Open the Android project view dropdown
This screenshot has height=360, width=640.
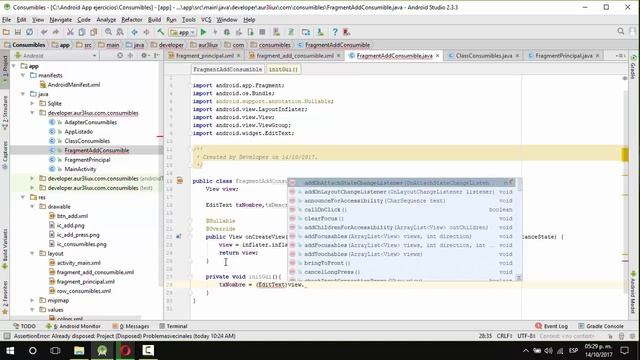(x=56, y=56)
